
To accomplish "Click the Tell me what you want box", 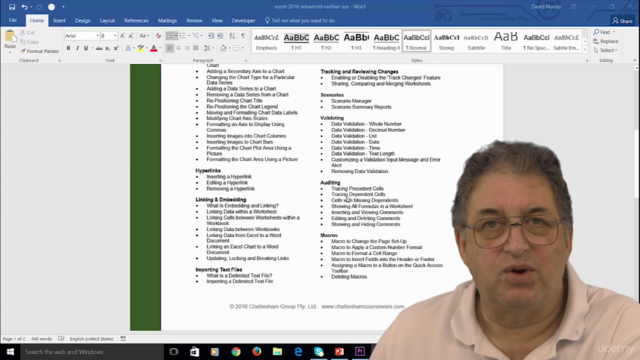I will 300,20.
